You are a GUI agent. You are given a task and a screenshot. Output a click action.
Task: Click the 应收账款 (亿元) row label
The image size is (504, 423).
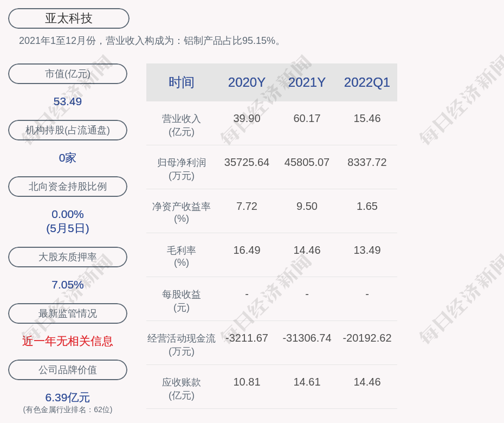(182, 389)
